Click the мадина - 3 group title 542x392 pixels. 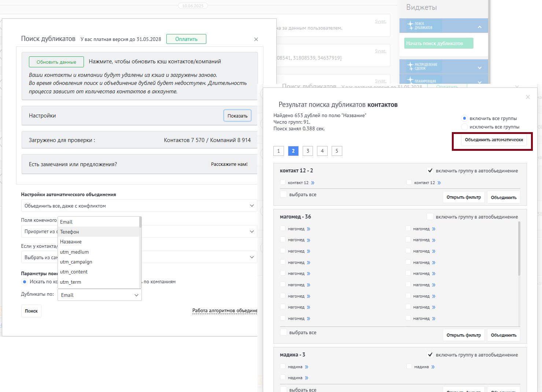coord(292,355)
